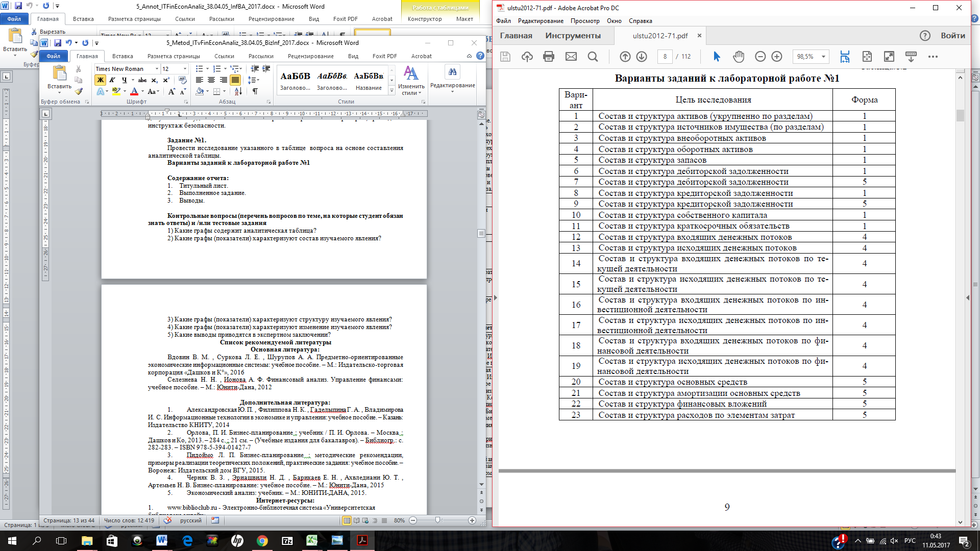
Task: Toggle show paragraph marks (¶)
Action: tap(255, 91)
